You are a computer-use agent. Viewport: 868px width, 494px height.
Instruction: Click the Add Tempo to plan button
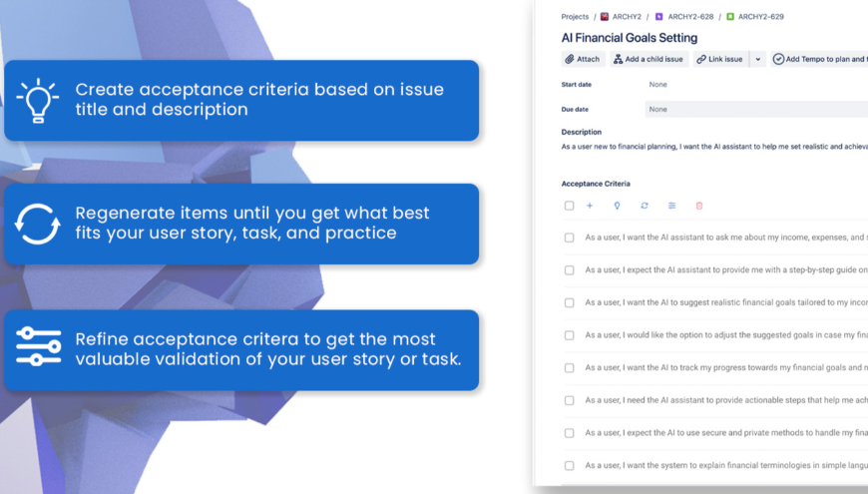(818, 60)
